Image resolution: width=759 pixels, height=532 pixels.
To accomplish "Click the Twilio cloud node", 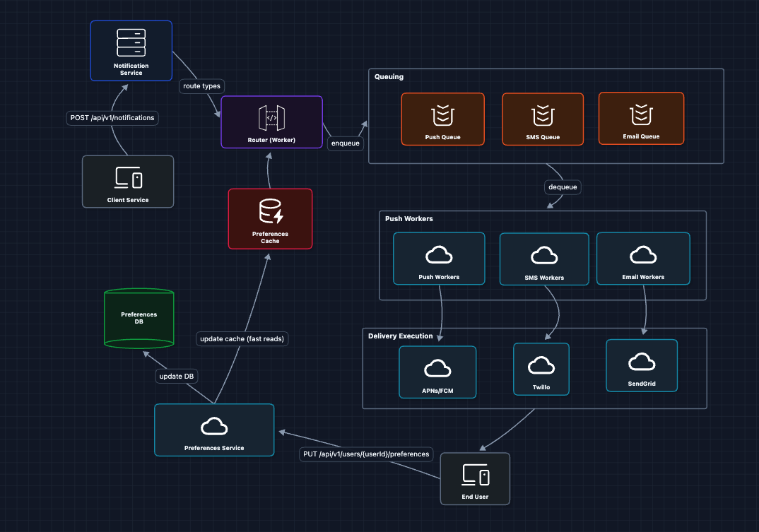I will (541, 369).
